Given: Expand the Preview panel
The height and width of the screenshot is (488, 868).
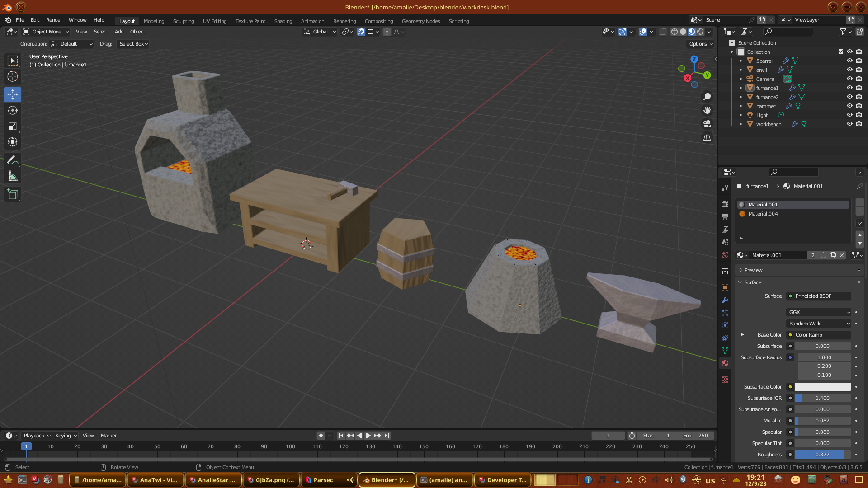Looking at the screenshot, I should click(753, 270).
